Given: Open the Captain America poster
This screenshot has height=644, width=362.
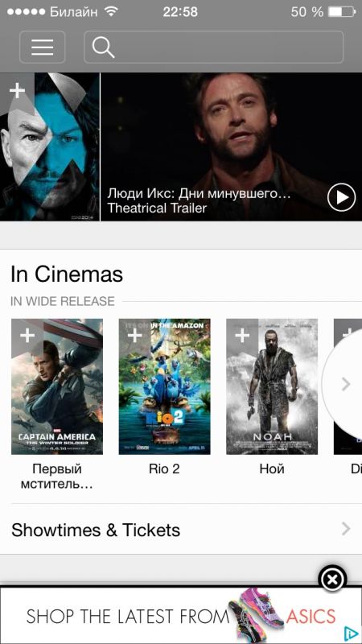Looking at the screenshot, I should (x=57, y=386).
